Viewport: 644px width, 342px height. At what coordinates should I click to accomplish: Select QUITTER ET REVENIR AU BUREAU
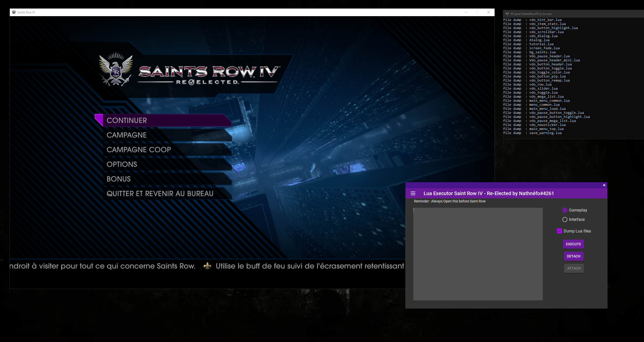click(x=168, y=194)
